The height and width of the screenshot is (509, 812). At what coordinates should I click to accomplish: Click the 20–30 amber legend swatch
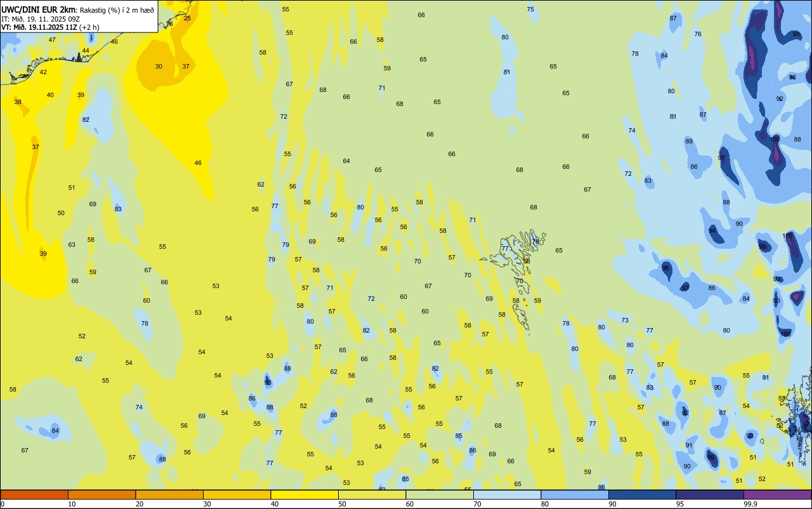[x=169, y=494]
